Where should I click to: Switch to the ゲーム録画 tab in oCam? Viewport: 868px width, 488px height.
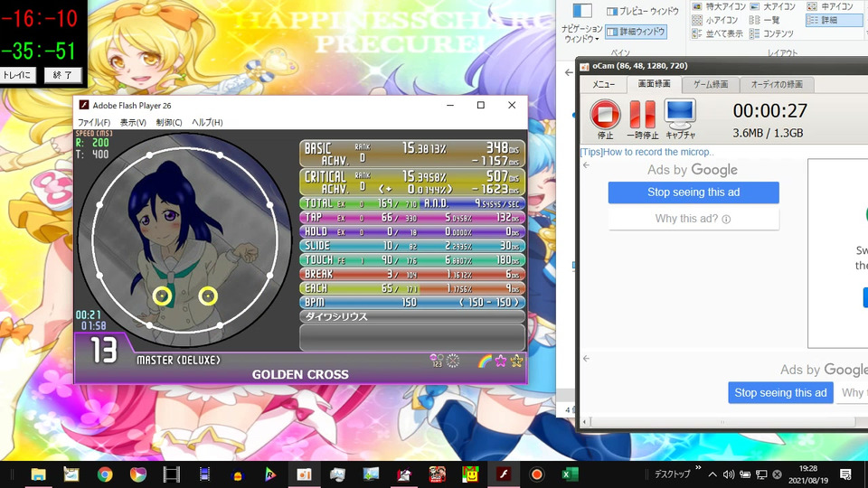click(711, 85)
